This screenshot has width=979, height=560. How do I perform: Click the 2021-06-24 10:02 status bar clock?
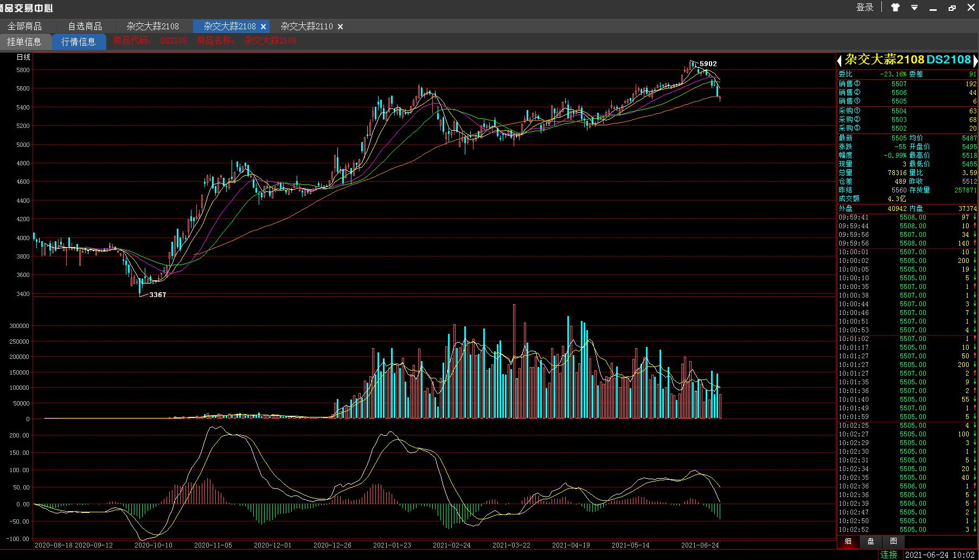[x=940, y=555]
